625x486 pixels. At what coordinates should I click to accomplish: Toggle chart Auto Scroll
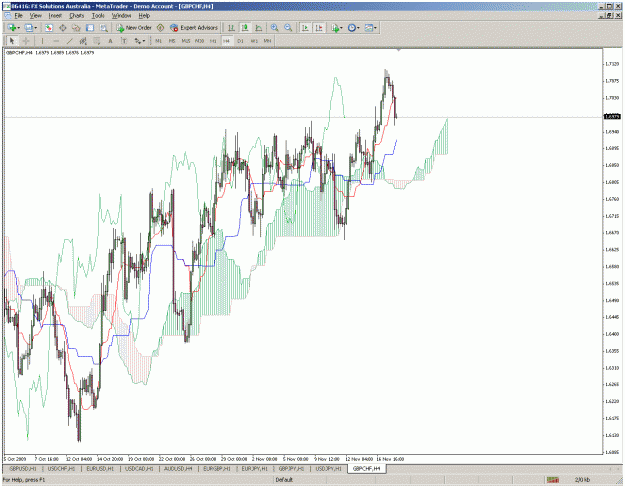coord(305,28)
